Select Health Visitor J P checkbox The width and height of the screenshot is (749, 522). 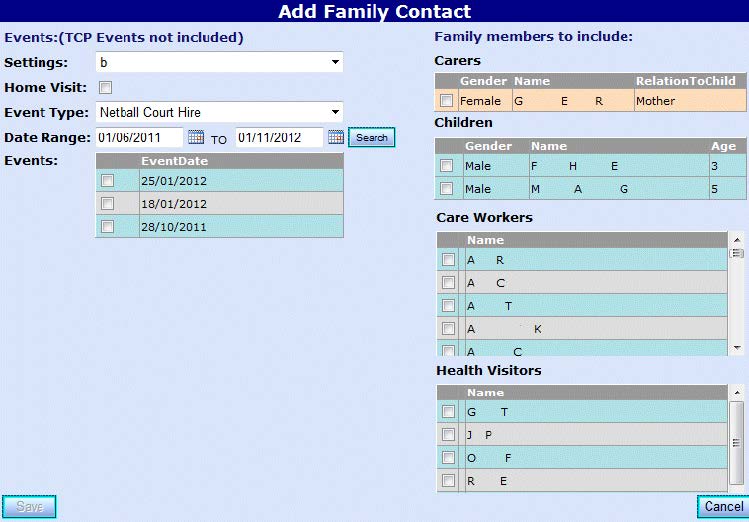(448, 435)
